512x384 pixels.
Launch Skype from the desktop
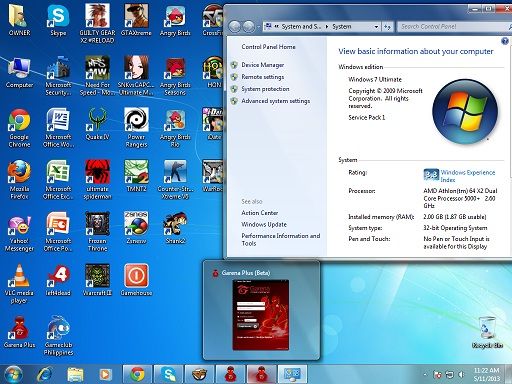coord(58,20)
